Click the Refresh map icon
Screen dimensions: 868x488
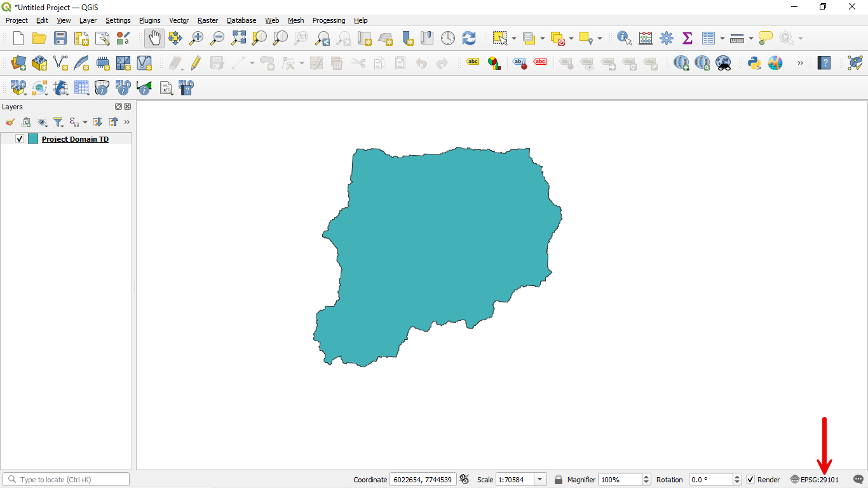click(469, 38)
